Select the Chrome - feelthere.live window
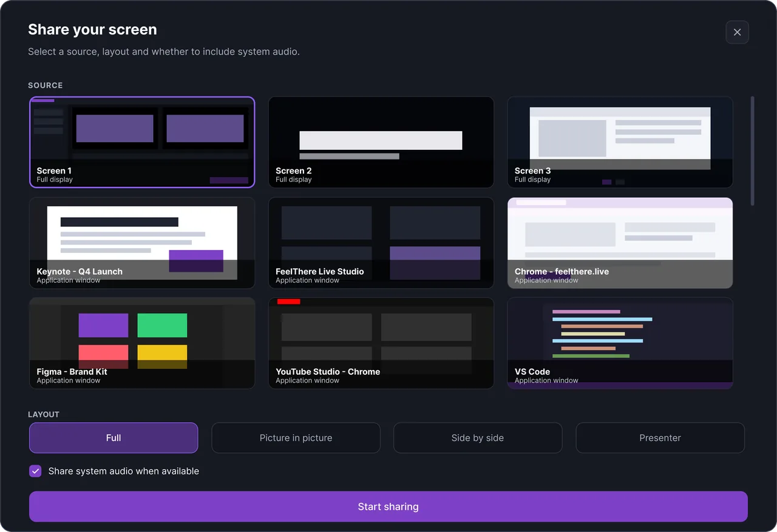 (x=620, y=243)
